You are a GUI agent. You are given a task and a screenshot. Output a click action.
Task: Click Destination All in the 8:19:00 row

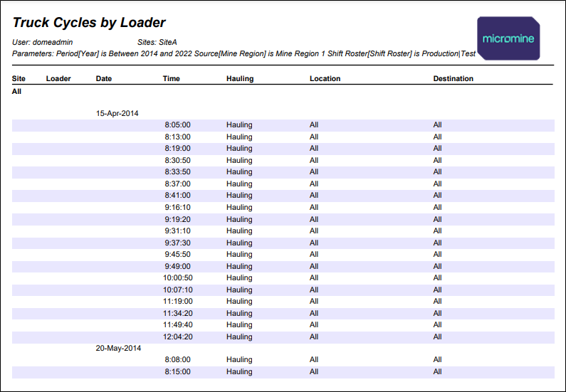tap(438, 148)
